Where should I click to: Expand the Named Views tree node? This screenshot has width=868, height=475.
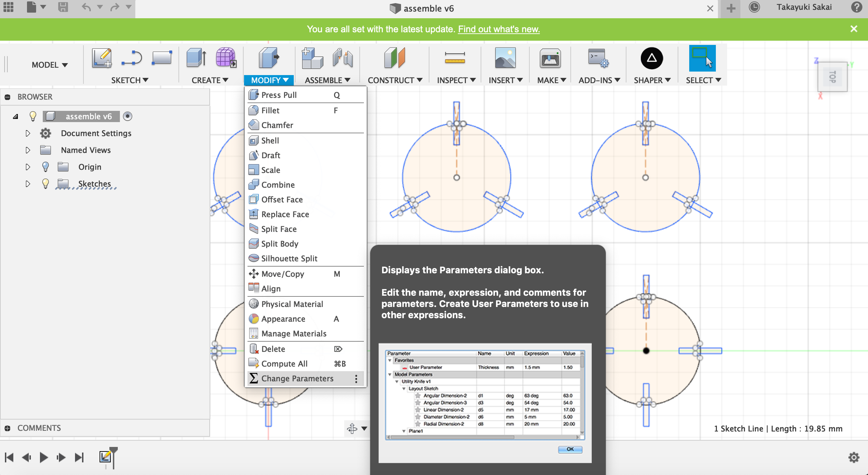(28, 150)
